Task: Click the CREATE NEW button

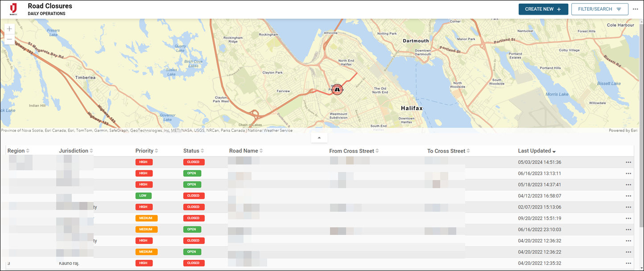Action: point(543,9)
